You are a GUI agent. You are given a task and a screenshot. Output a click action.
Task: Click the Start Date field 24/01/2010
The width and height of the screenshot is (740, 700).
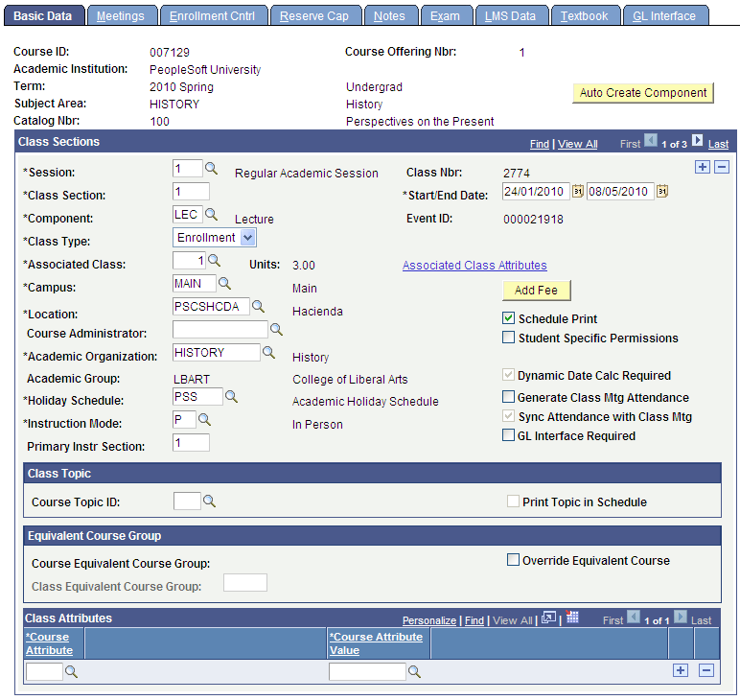point(536,191)
